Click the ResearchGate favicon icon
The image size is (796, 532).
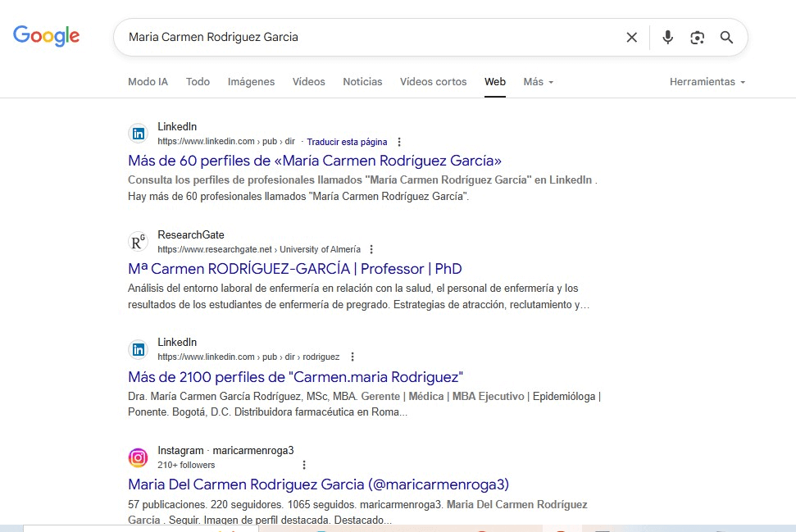coord(138,242)
